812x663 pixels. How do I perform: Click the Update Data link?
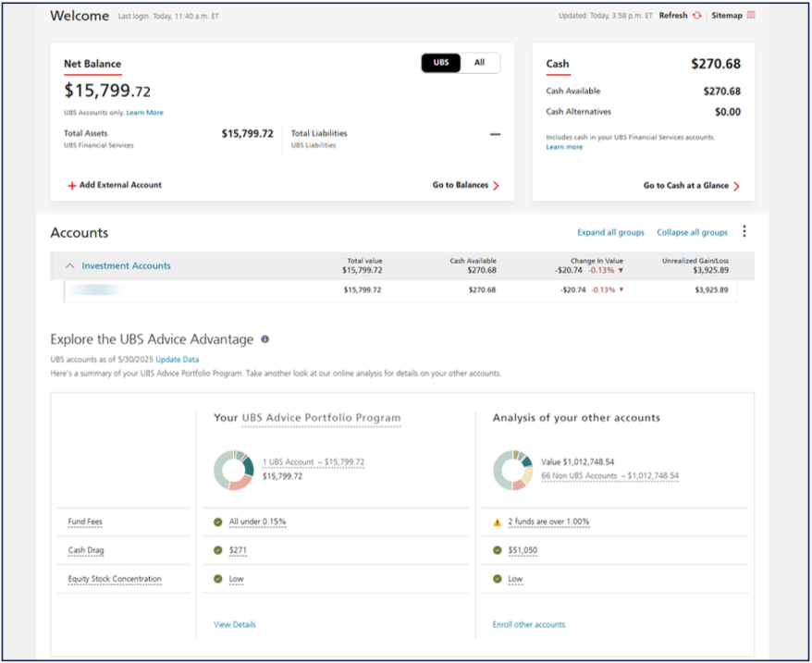pyautogui.click(x=178, y=360)
